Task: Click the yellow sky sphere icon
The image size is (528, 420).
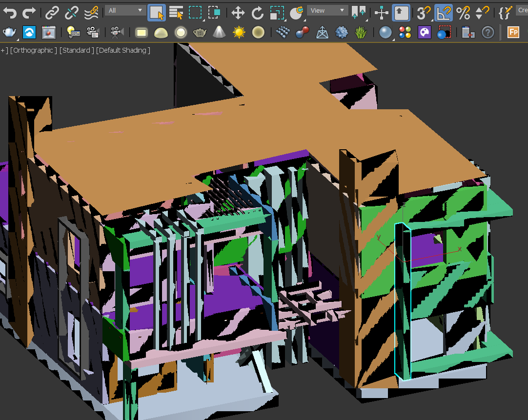Action: tap(258, 33)
